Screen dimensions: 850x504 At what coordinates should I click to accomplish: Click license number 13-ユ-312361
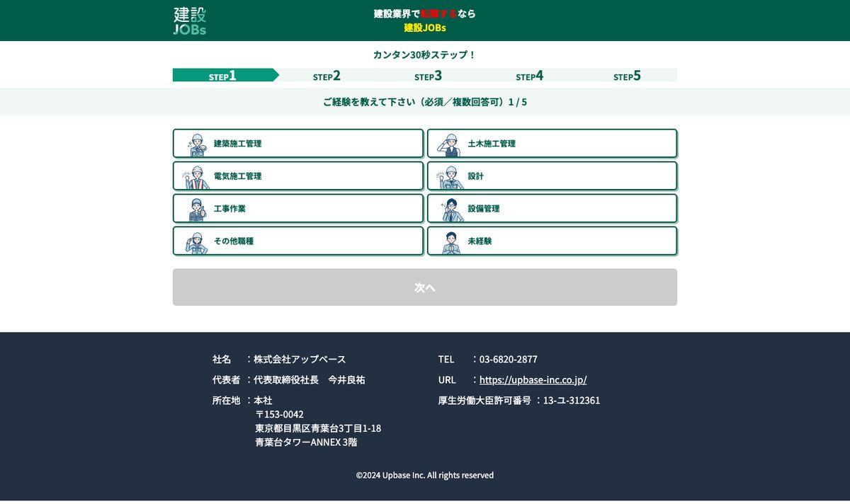click(572, 401)
